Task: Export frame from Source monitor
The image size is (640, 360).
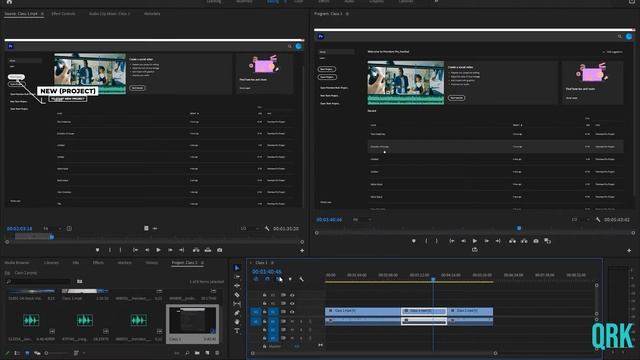Action: pyautogui.click(x=220, y=250)
